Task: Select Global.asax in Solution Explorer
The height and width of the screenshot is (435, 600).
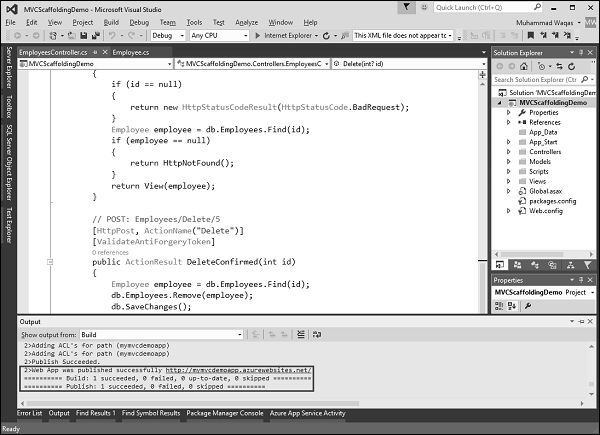Action: click(545, 191)
